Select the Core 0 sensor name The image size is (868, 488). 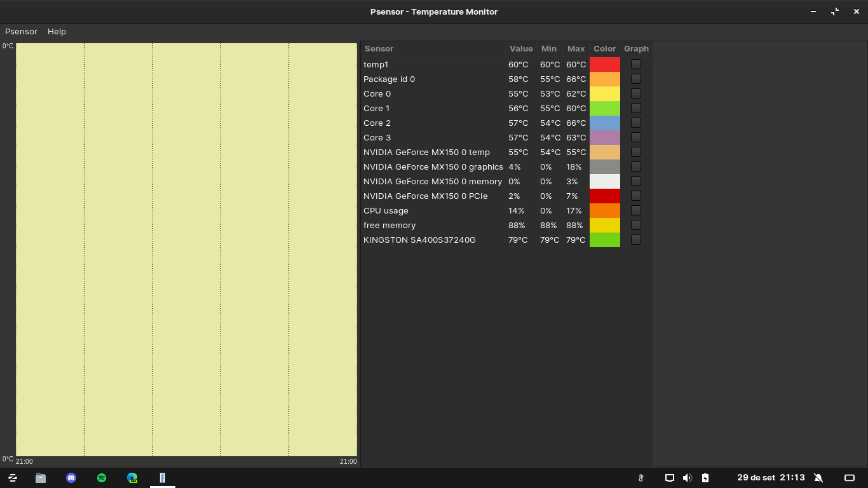coord(377,93)
